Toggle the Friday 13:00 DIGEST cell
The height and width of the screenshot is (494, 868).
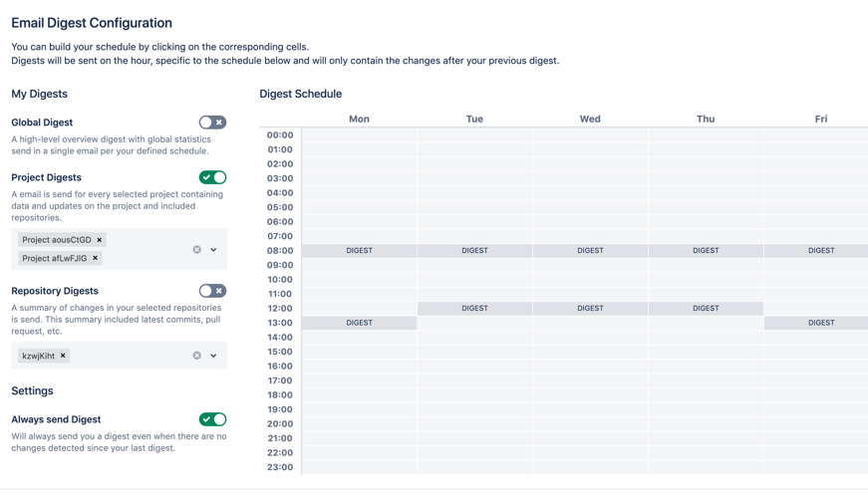(820, 323)
